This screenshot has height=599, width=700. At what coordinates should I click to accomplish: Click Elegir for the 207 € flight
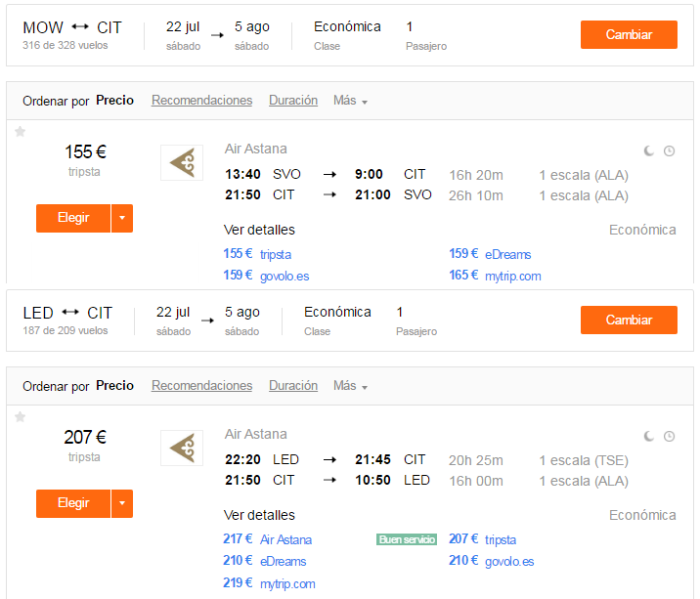[x=73, y=503]
